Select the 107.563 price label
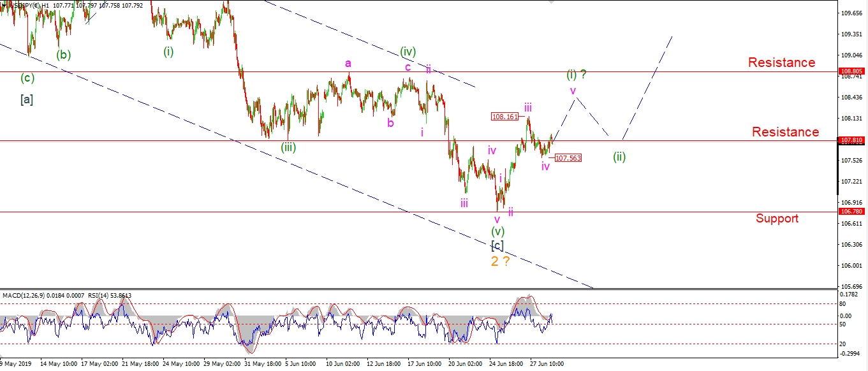The image size is (868, 371). pos(568,157)
